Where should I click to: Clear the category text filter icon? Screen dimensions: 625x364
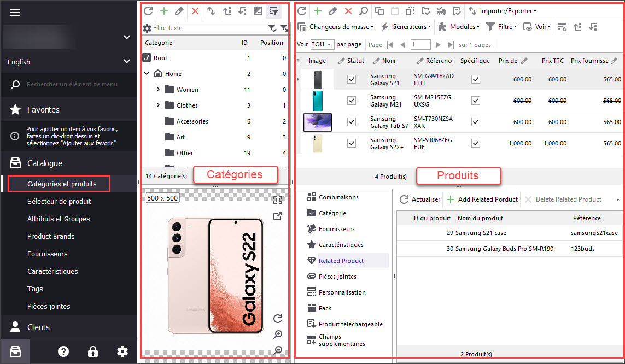click(x=284, y=28)
